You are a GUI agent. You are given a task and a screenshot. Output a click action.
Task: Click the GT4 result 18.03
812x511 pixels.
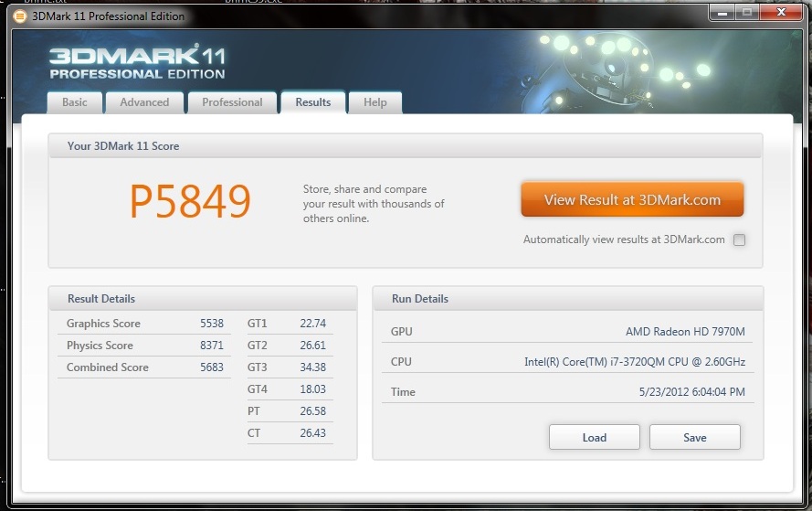click(x=312, y=389)
